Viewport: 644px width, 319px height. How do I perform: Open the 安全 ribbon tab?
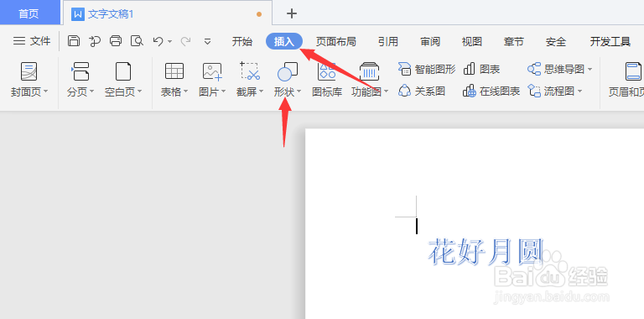click(556, 41)
